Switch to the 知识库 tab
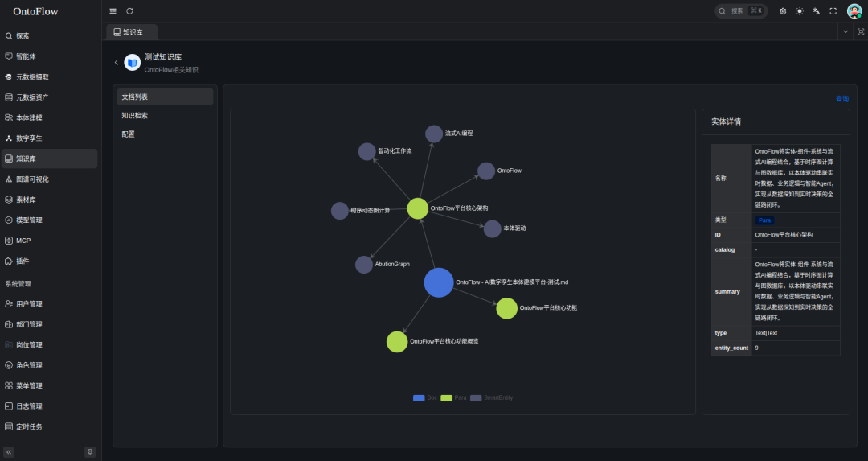Viewport: 868px width, 461px height. click(132, 32)
